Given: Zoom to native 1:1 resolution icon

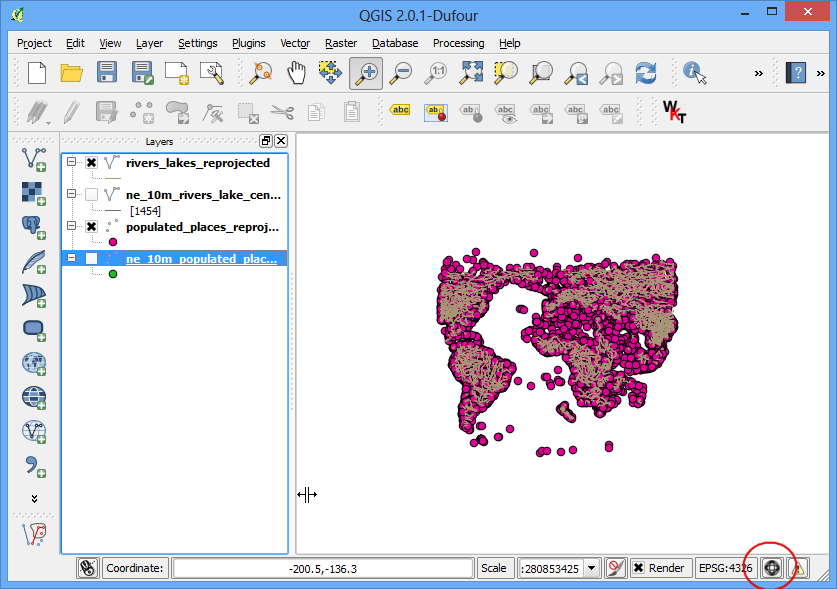Looking at the screenshot, I should coord(436,73).
